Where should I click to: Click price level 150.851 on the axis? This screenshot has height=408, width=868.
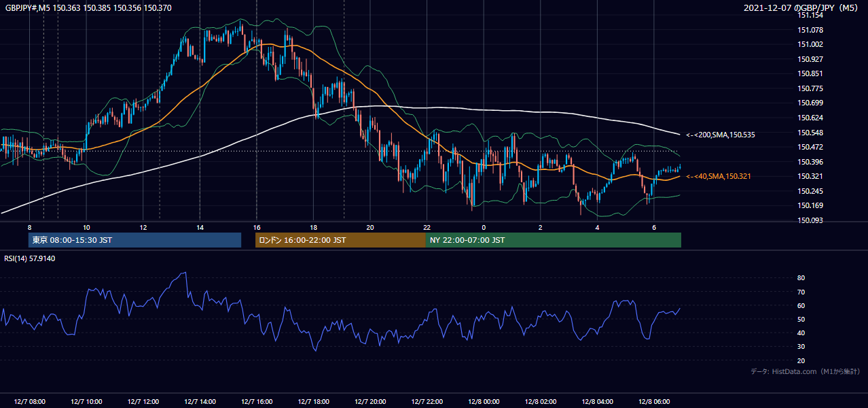point(810,73)
